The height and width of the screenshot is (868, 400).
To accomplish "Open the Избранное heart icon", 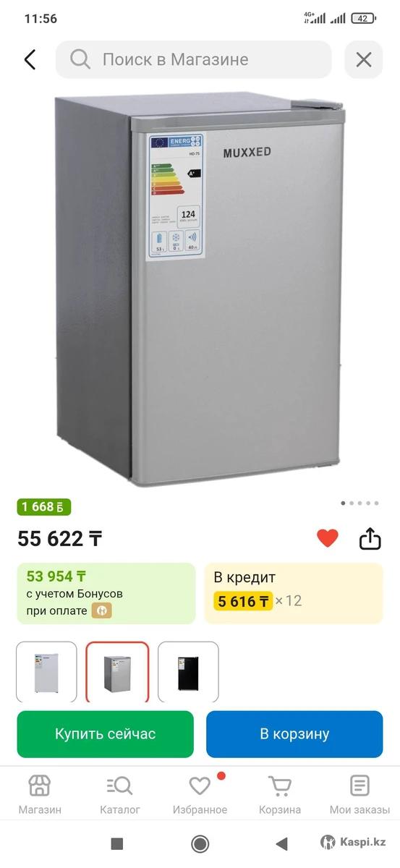I will pyautogui.click(x=200, y=786).
